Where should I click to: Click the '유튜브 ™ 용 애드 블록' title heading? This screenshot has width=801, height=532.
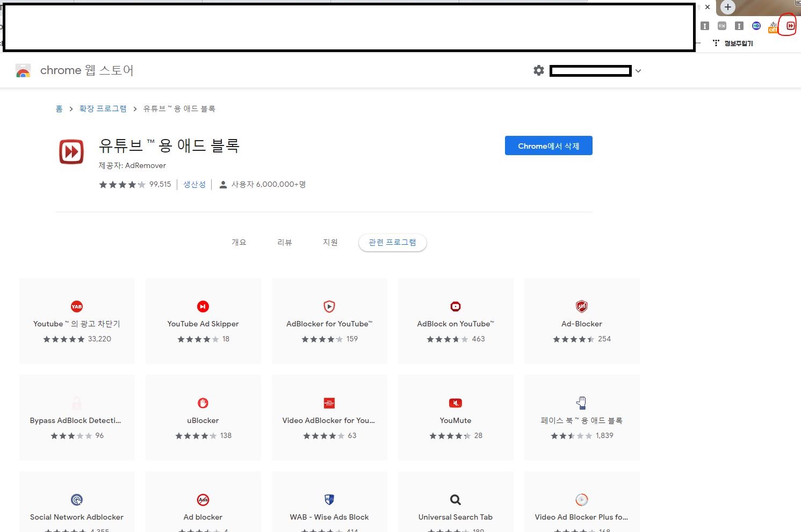coord(169,145)
